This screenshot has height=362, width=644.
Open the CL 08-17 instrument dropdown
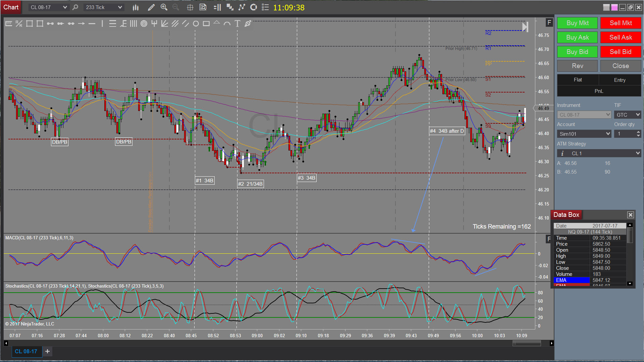pos(49,7)
